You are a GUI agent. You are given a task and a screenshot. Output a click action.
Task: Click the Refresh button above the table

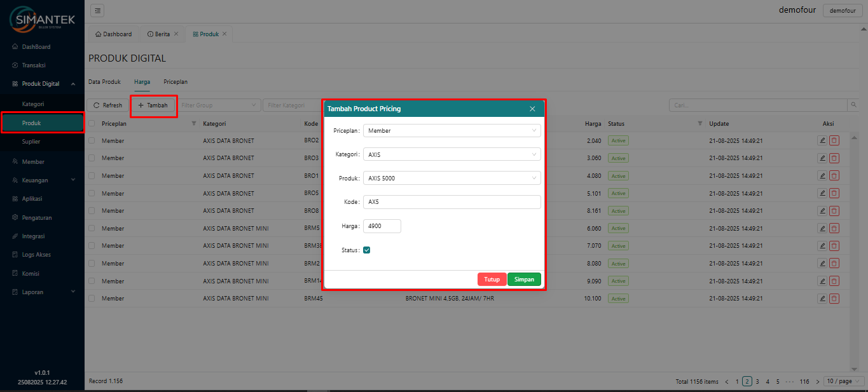pyautogui.click(x=107, y=105)
